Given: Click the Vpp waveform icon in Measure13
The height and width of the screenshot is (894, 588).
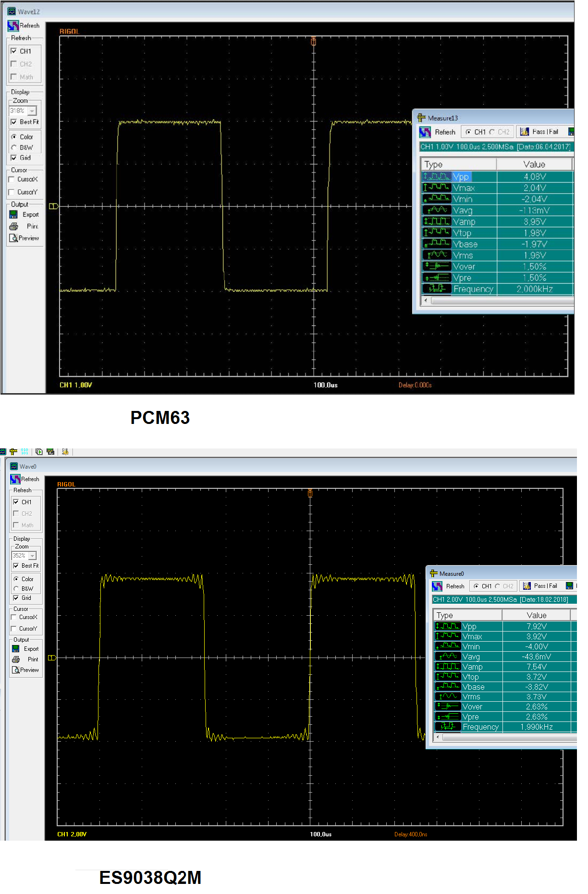Looking at the screenshot, I should (x=436, y=176).
